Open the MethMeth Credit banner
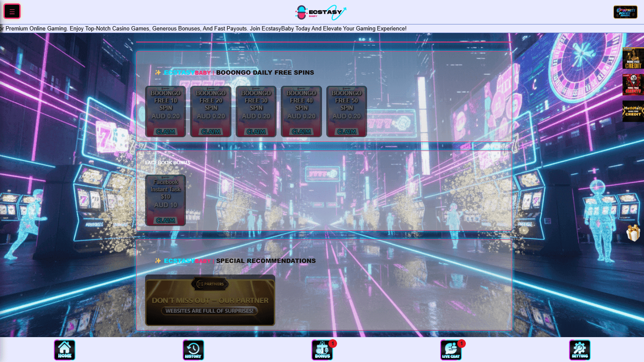The image size is (644, 362). pyautogui.click(x=633, y=111)
